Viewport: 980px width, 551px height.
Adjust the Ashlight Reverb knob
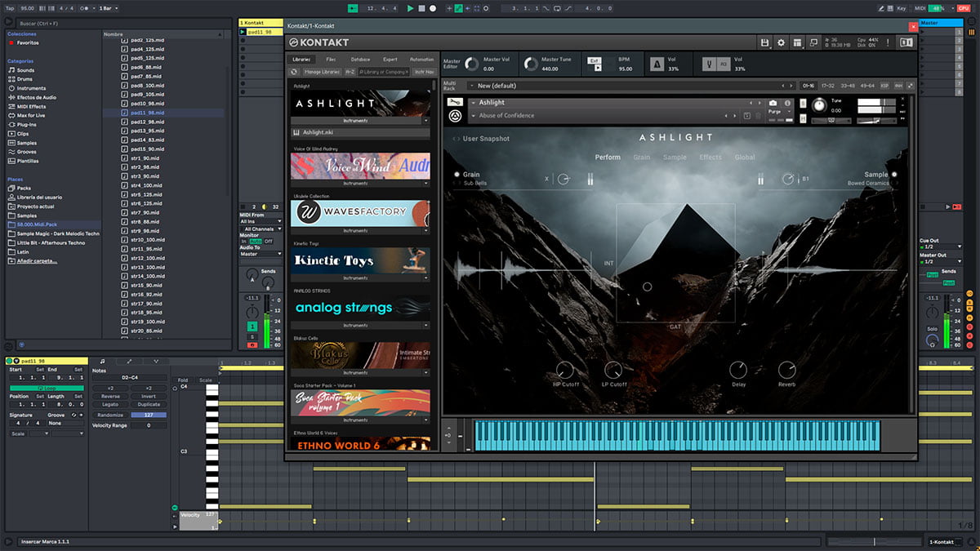tap(786, 370)
